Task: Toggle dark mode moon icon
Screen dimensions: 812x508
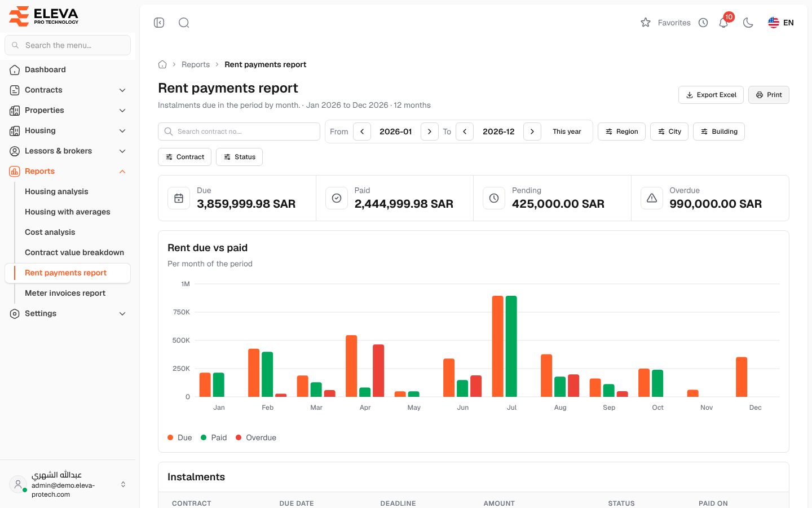Action: (748, 23)
